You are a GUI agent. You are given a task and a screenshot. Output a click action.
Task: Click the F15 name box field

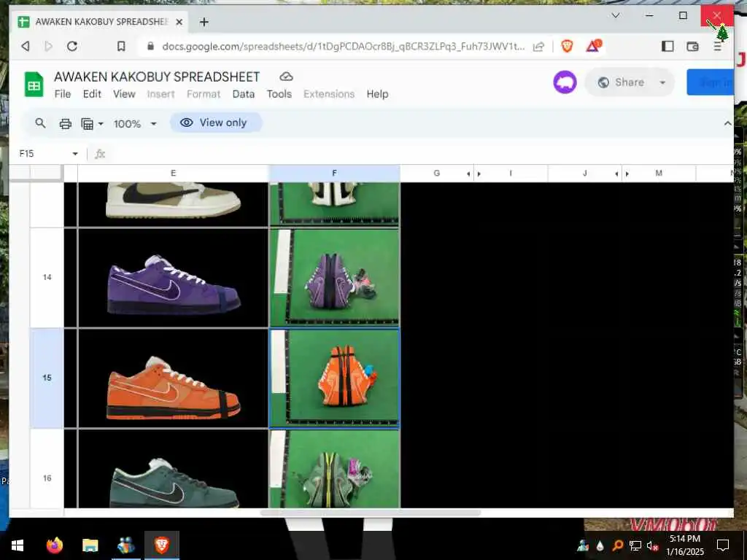click(43, 153)
